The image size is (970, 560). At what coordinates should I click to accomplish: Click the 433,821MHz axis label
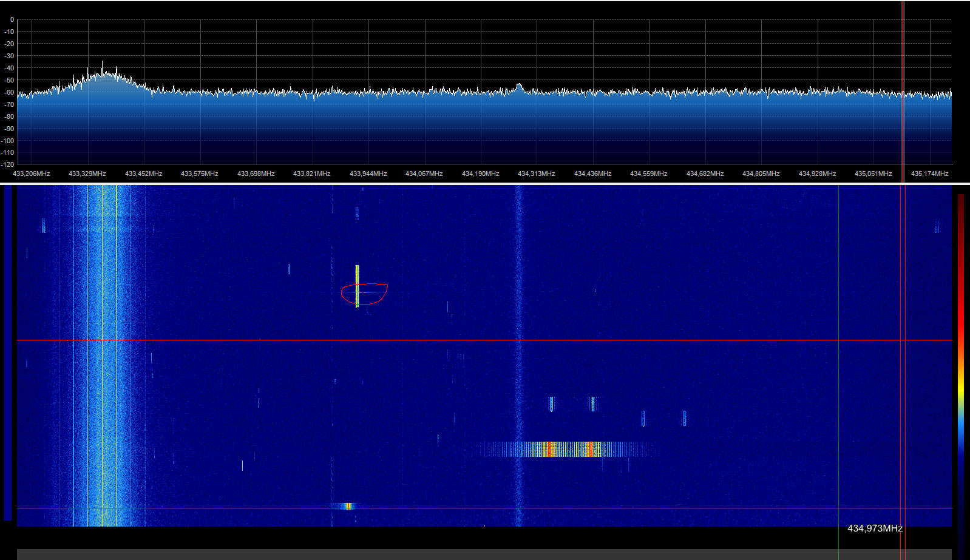(x=312, y=174)
